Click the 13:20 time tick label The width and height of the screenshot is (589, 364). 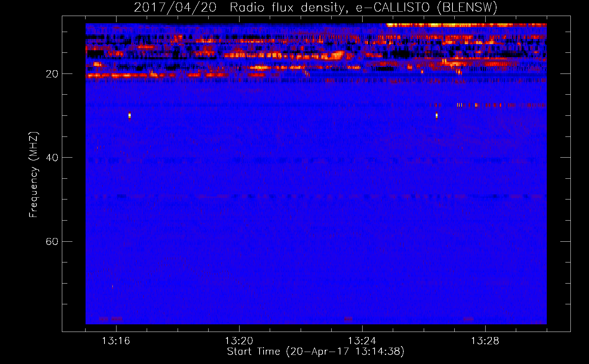coord(239,341)
